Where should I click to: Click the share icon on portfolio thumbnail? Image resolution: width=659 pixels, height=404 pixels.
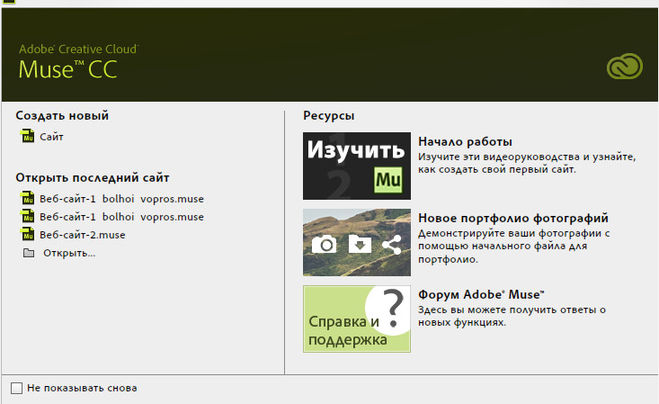click(392, 244)
